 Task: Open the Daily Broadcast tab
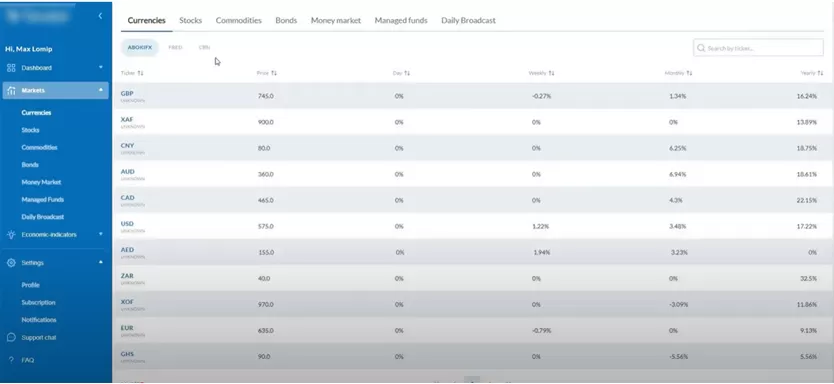click(x=468, y=20)
